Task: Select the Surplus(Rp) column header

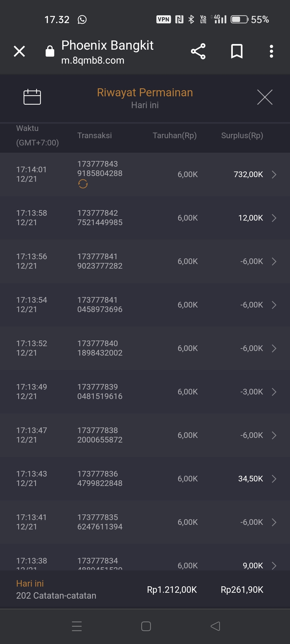Action: coord(242,136)
